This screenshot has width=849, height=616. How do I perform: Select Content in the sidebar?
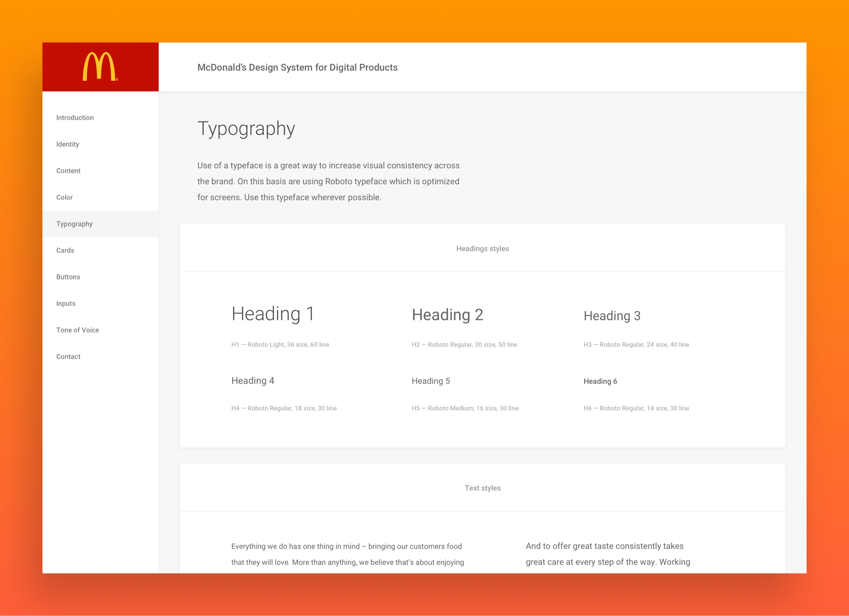69,171
